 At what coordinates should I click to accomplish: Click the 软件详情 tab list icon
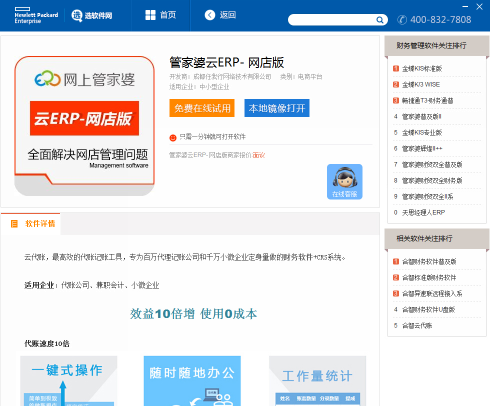click(x=14, y=224)
